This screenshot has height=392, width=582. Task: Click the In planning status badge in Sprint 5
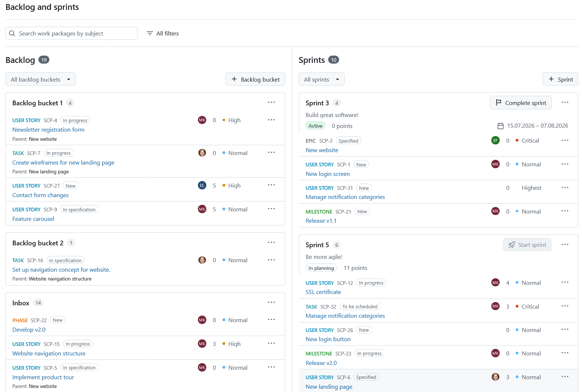[321, 268]
